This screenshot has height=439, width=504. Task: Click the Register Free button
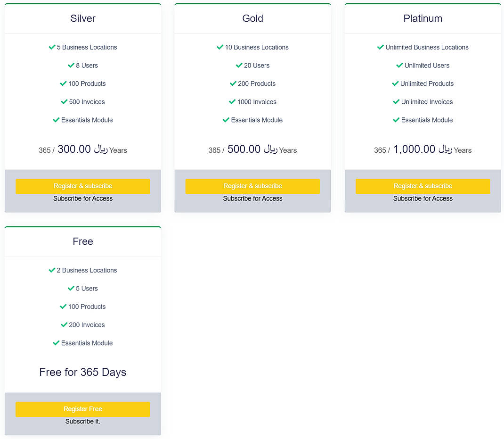click(83, 409)
